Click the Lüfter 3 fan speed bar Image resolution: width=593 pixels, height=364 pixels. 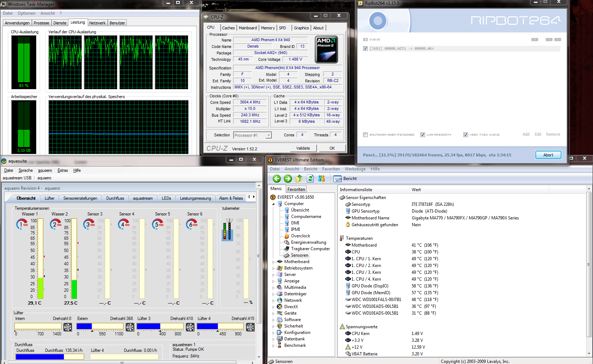(160, 326)
